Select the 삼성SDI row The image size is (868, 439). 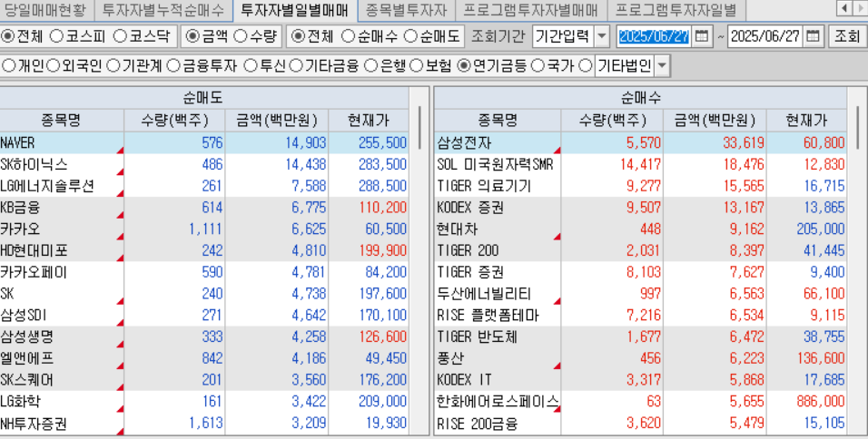[203, 315]
